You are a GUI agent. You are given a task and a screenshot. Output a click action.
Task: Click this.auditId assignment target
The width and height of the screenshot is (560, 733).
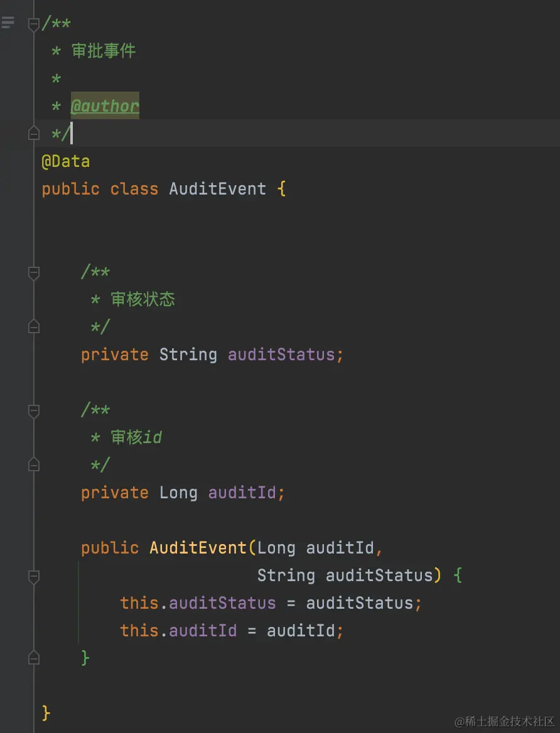click(178, 631)
